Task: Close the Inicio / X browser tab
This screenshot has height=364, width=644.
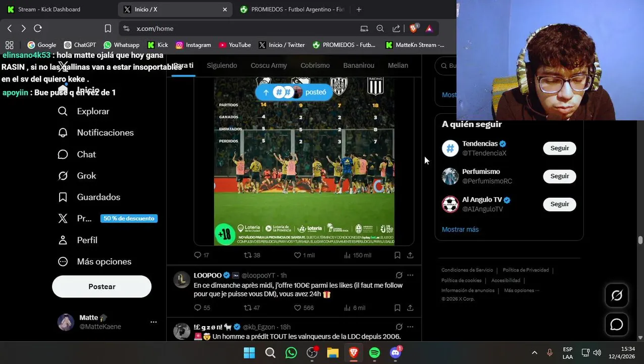Action: tap(225, 9)
